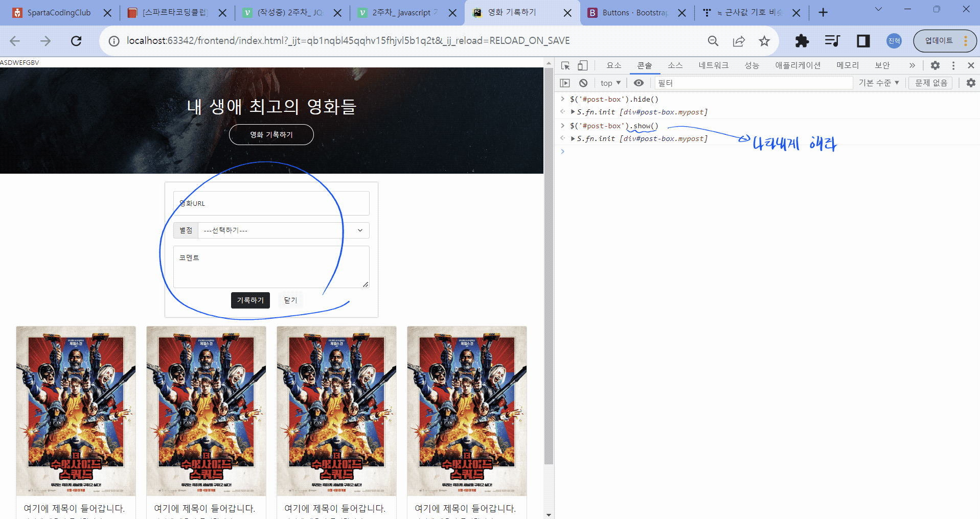Clear the console
Viewport: 980px width, 519px height.
583,83
